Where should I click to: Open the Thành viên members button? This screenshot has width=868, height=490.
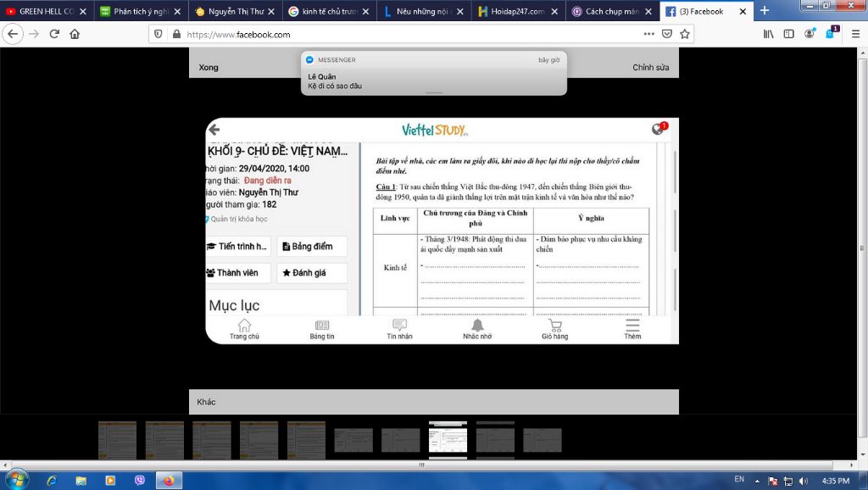point(237,273)
